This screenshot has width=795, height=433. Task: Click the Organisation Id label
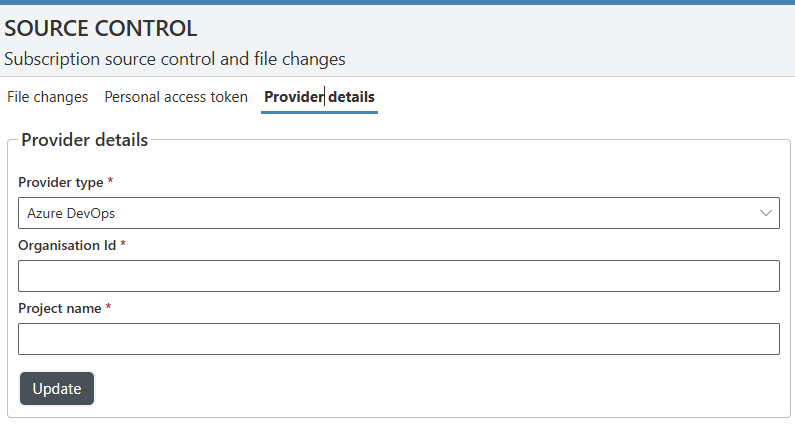pyautogui.click(x=66, y=245)
